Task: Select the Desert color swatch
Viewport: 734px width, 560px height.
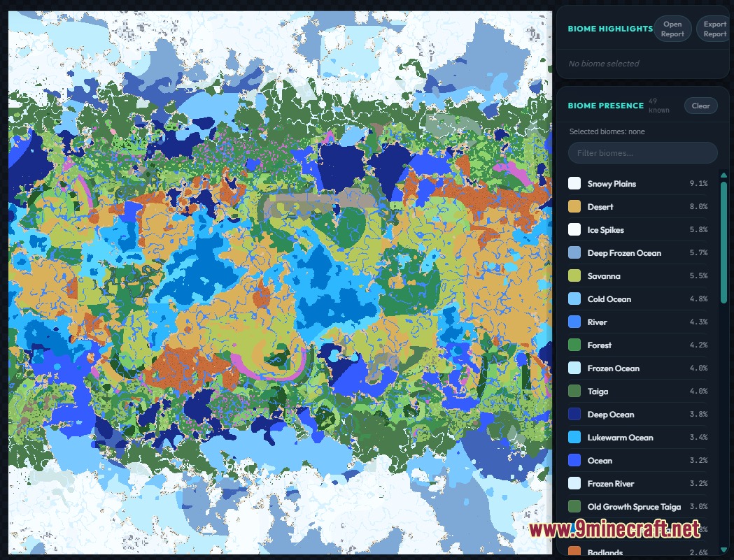Action: pos(574,206)
